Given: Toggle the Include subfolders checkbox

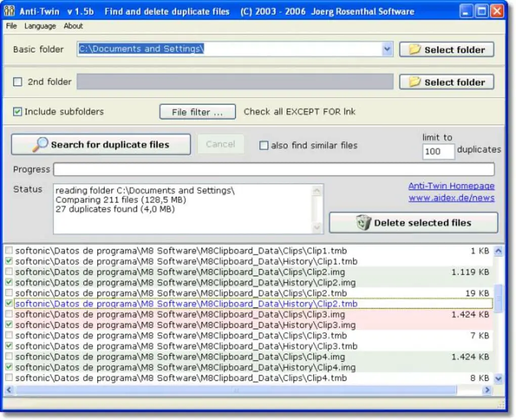Looking at the screenshot, I should [18, 112].
